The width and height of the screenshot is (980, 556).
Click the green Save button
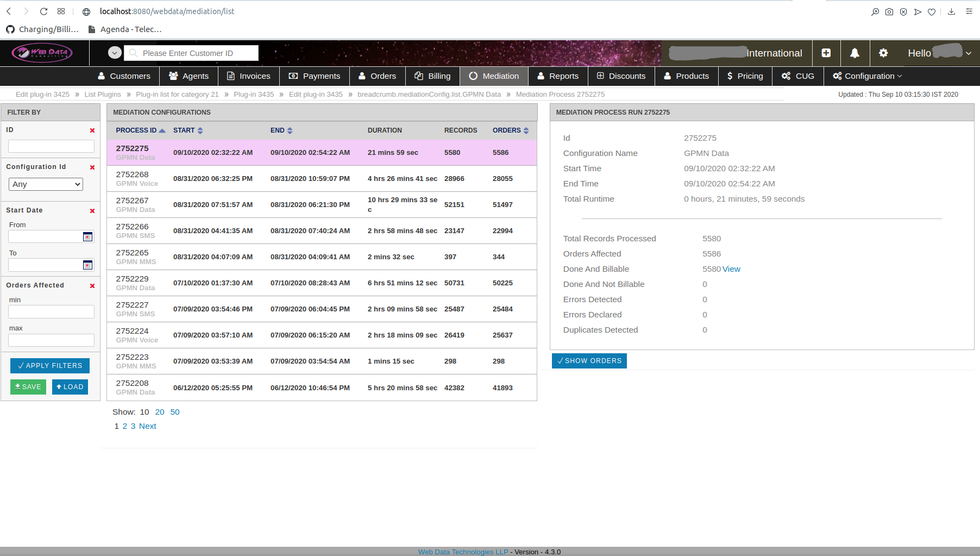(28, 387)
